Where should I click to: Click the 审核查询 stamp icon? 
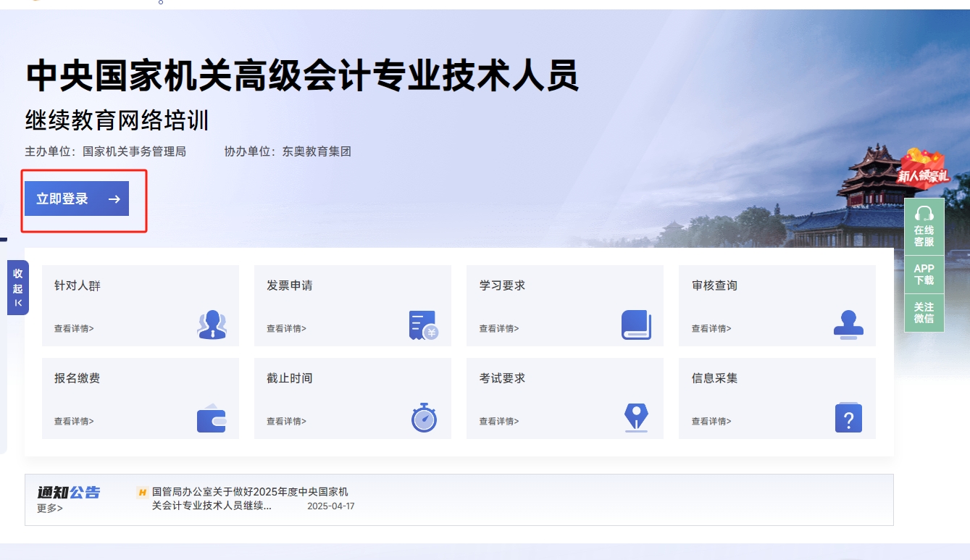pos(849,326)
